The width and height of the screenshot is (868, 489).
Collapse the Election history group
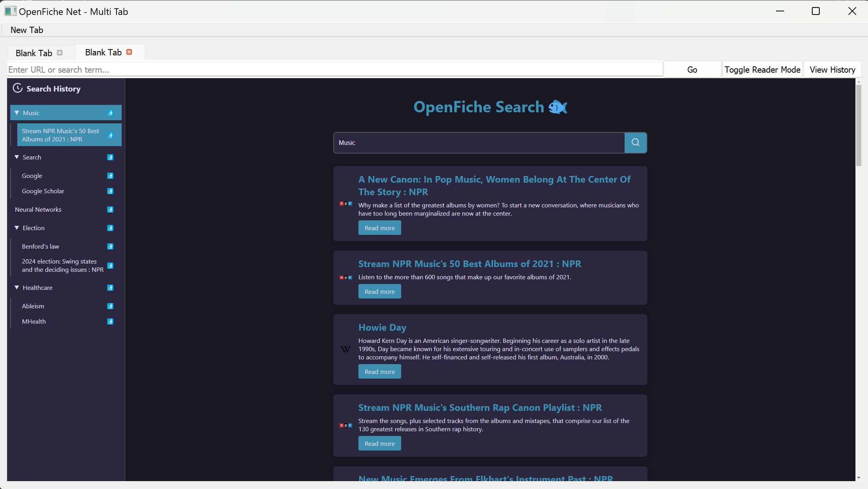(17, 228)
